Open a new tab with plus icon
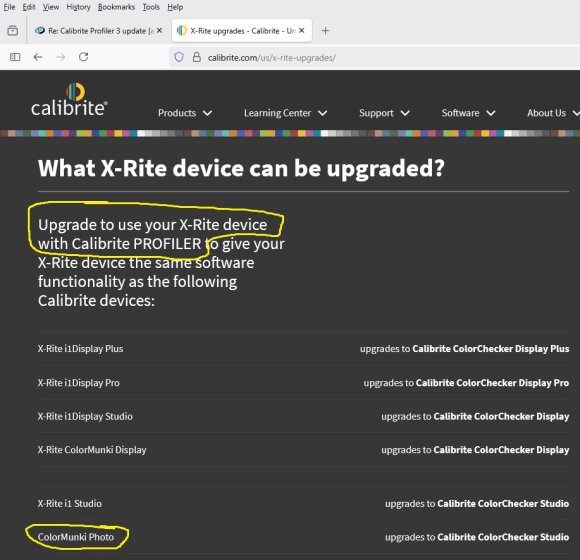The width and height of the screenshot is (580, 560). (326, 31)
